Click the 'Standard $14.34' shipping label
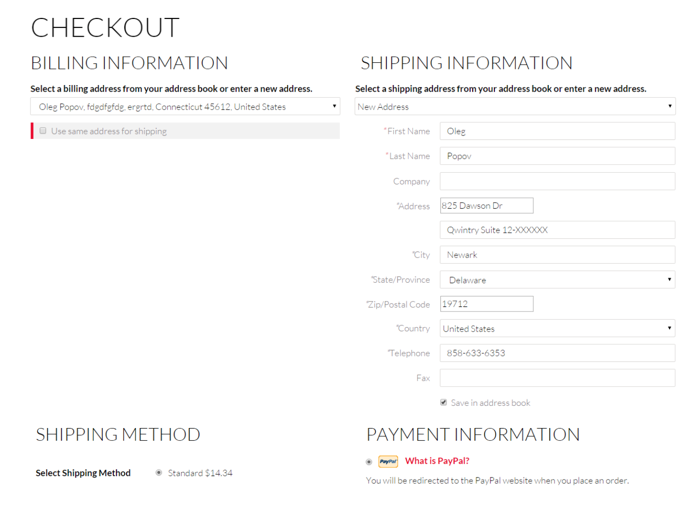The width and height of the screenshot is (690, 505). pos(200,473)
